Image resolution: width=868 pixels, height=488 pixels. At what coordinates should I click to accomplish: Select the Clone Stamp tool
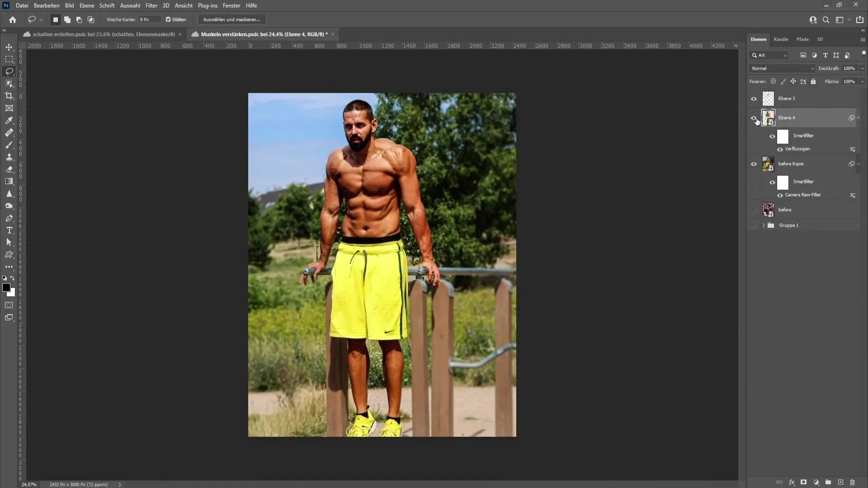tap(9, 157)
